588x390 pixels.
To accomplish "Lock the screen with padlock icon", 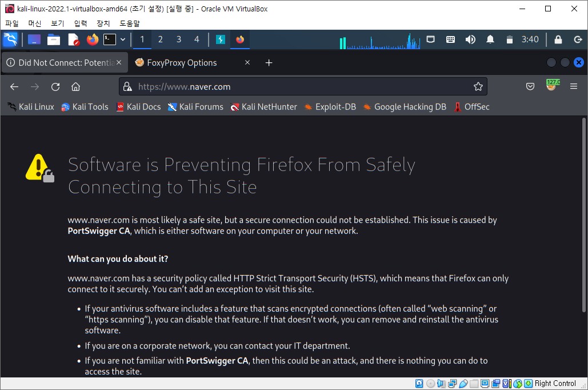I will click(558, 39).
